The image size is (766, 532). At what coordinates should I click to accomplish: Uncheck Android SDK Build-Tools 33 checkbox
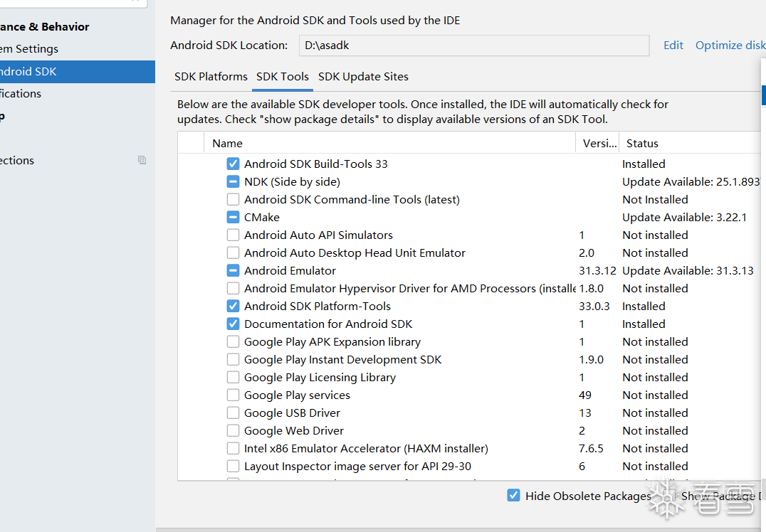pos(233,164)
